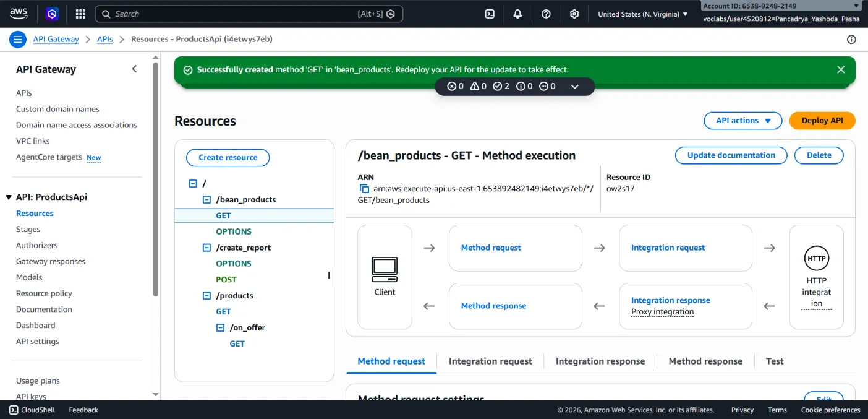Screen dimensions: 868x419
Task: Click the info count indicator
Action: pos(524,87)
